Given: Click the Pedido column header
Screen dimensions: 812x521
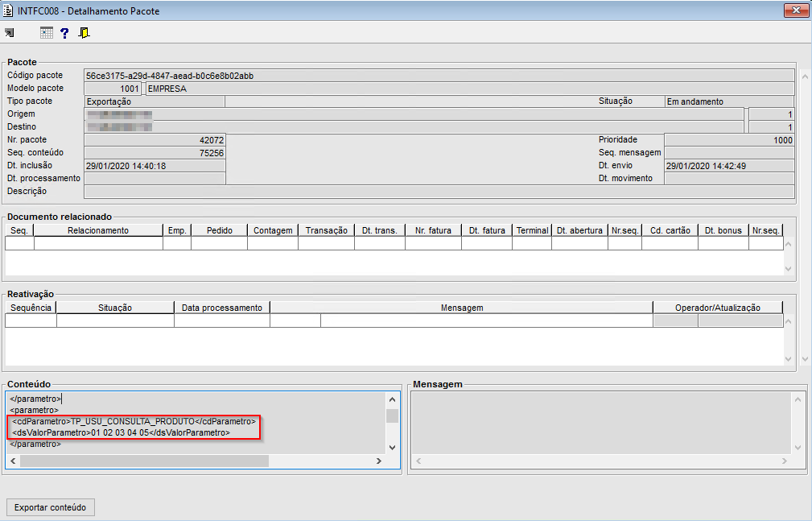Looking at the screenshot, I should pos(219,230).
